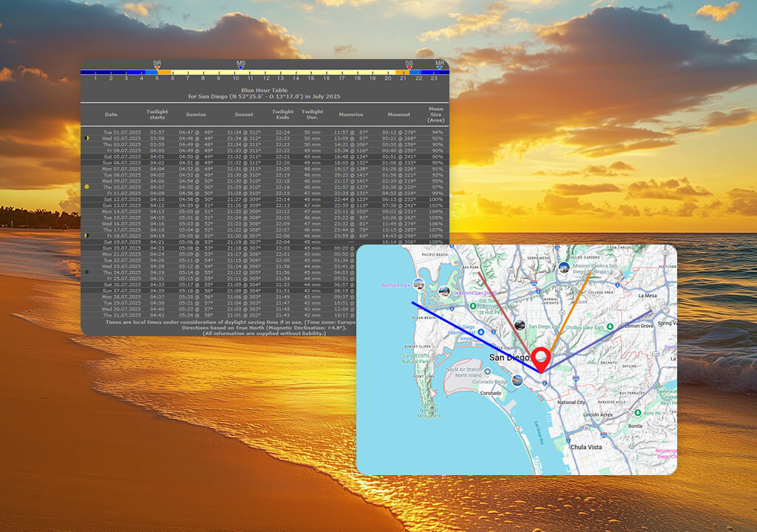The image size is (757, 532).
Task: Select the Tue 01.07.2025 date cell
Action: 122,132
